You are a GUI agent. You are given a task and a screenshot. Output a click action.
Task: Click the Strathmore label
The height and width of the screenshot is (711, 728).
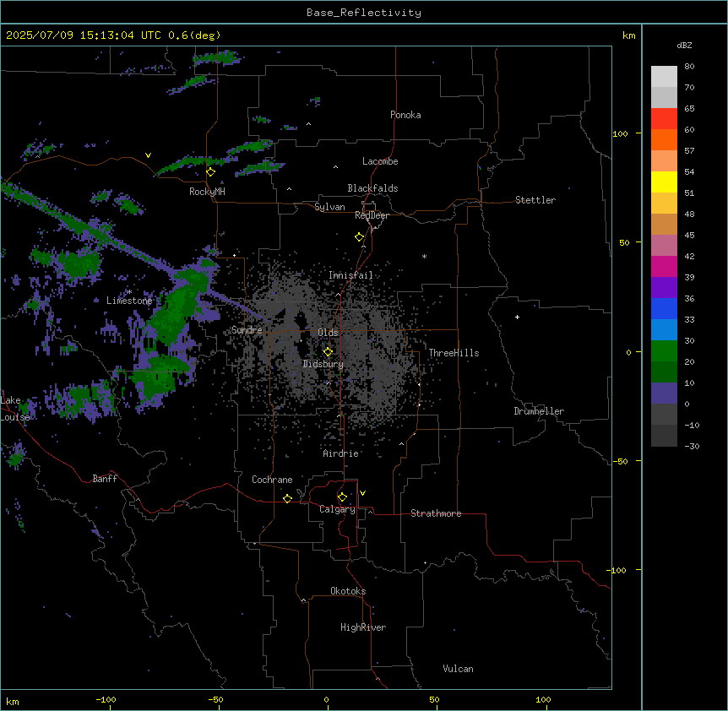tap(436, 513)
